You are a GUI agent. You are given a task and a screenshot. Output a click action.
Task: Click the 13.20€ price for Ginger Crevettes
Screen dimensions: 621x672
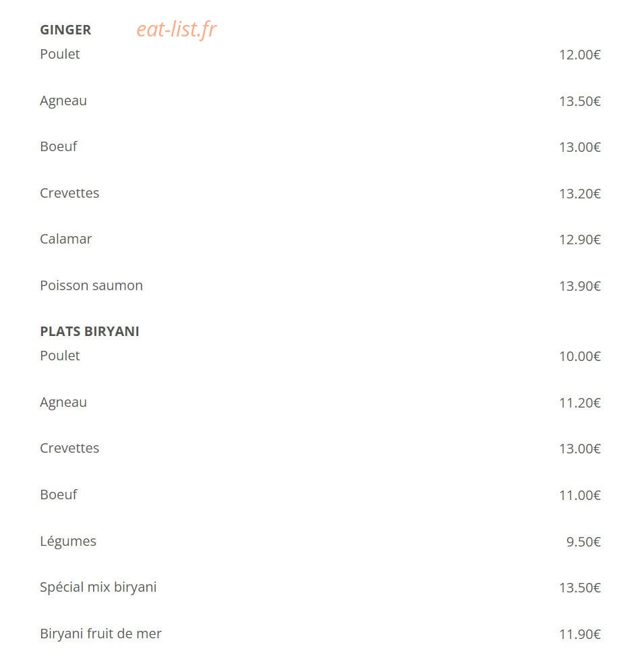click(x=580, y=194)
